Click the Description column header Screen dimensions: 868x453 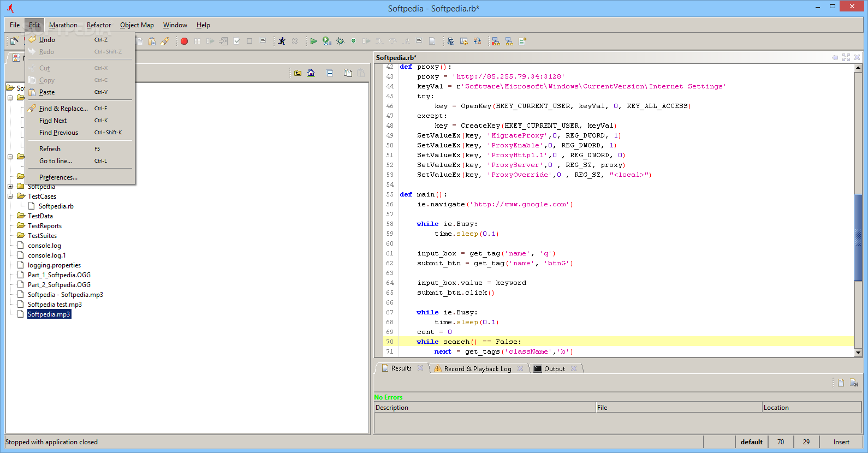(485, 408)
